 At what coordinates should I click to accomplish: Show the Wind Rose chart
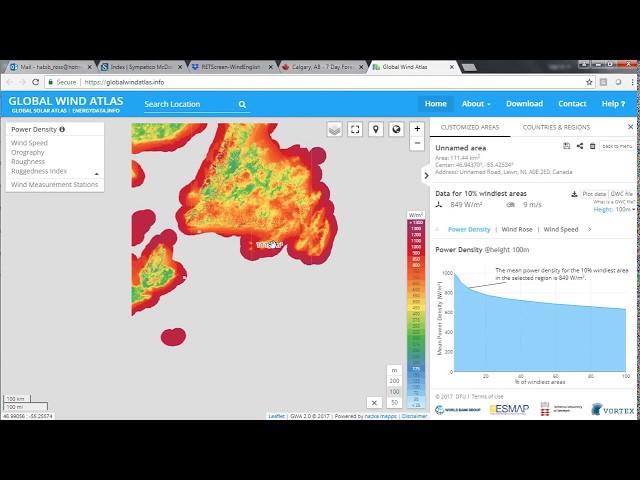517,229
